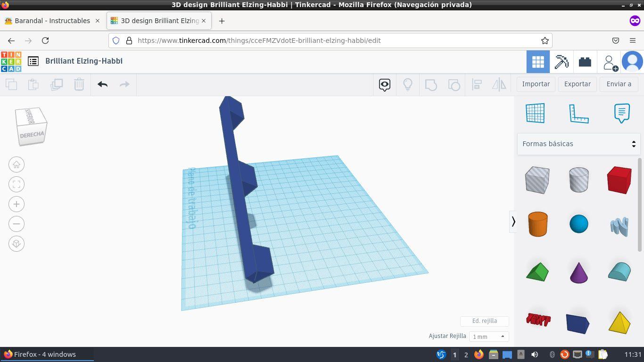Viewport: 644px width, 362px height.
Task: Click the Enviar a button
Action: (x=619, y=84)
